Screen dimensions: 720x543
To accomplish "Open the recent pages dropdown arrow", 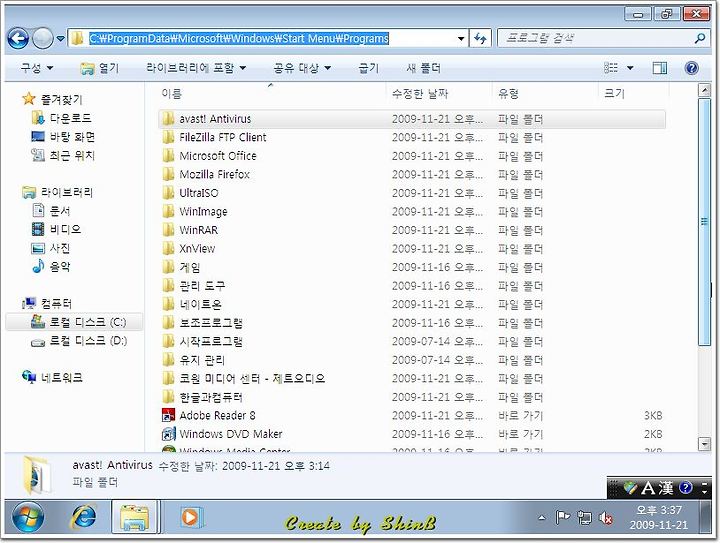I will 60,39.
